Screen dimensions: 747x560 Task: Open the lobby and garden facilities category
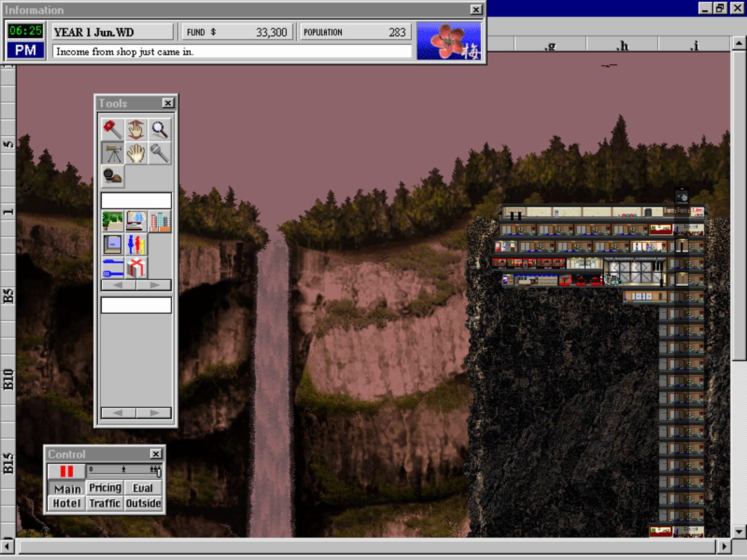click(113, 221)
